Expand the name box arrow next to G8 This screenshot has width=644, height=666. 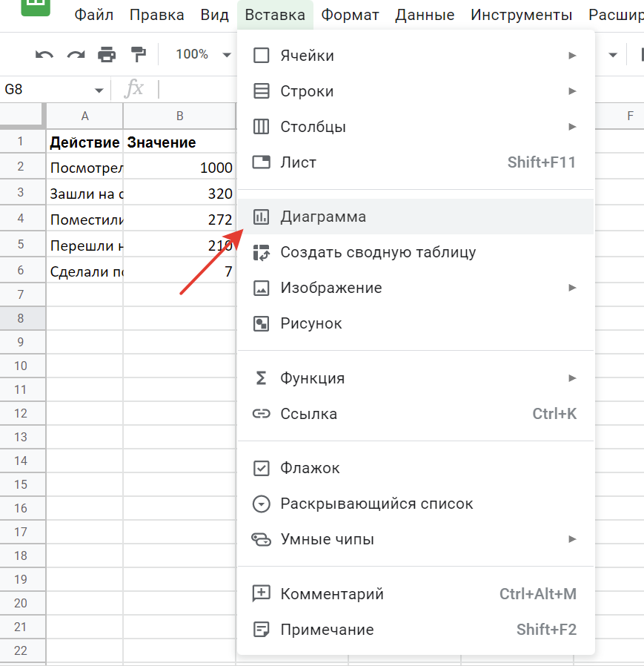pyautogui.click(x=99, y=90)
